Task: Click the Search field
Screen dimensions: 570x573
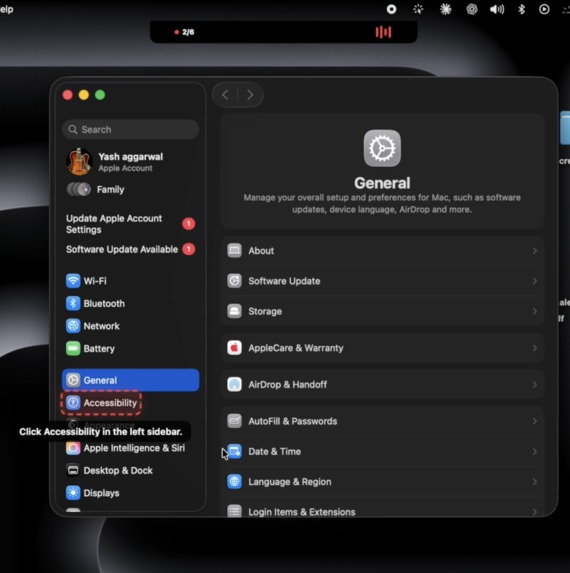Action: tap(130, 129)
